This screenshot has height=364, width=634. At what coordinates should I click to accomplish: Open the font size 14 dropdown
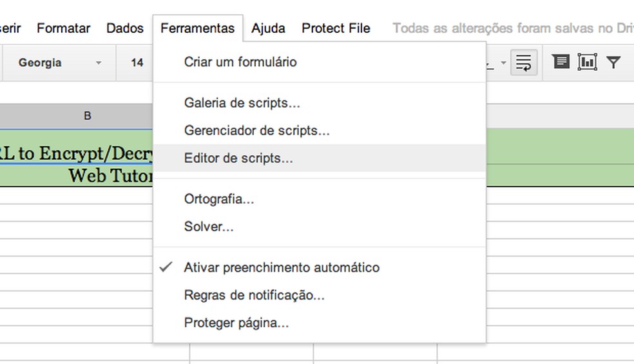pyautogui.click(x=137, y=63)
